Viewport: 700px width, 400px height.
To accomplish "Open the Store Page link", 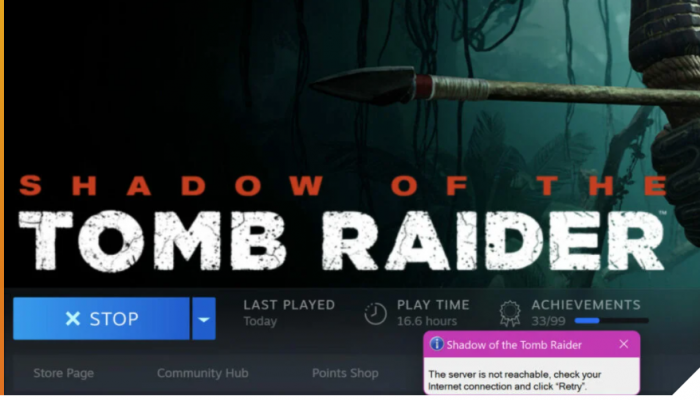I will (x=63, y=373).
